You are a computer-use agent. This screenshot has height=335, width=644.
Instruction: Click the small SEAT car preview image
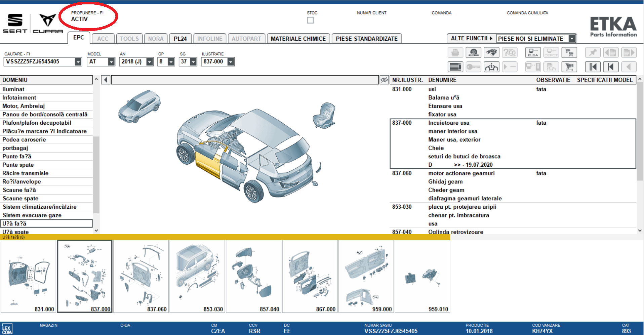click(x=139, y=106)
